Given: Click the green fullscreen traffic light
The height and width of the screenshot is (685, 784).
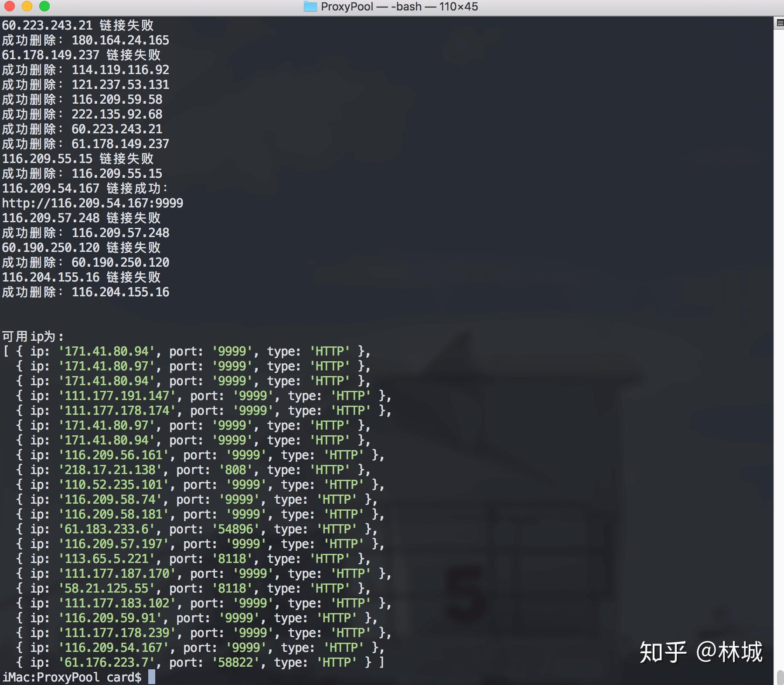Looking at the screenshot, I should click(x=44, y=7).
